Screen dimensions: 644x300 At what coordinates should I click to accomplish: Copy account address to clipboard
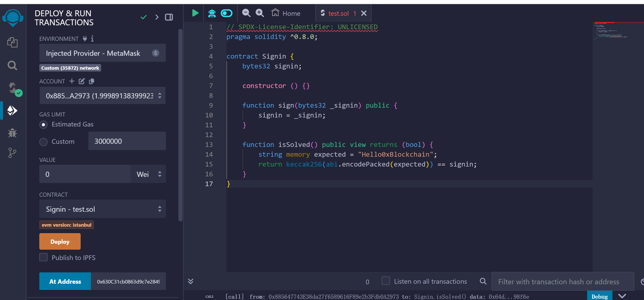pyautogui.click(x=92, y=81)
